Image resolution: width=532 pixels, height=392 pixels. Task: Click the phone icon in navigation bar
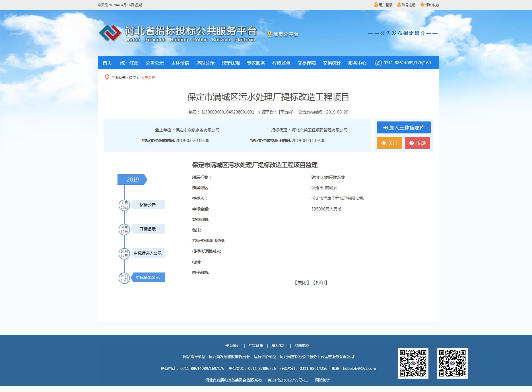point(378,63)
